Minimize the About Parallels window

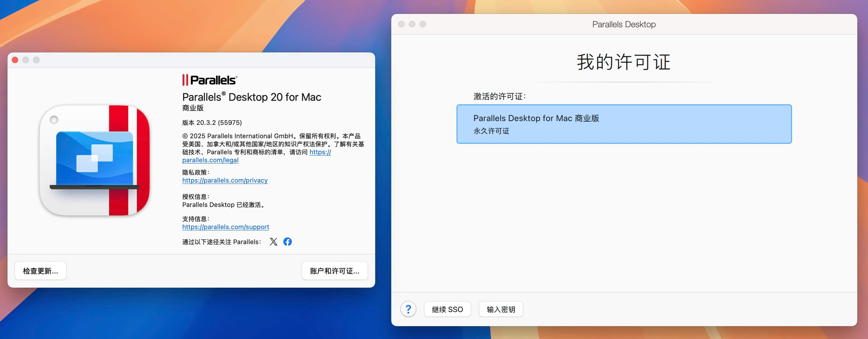[x=26, y=60]
